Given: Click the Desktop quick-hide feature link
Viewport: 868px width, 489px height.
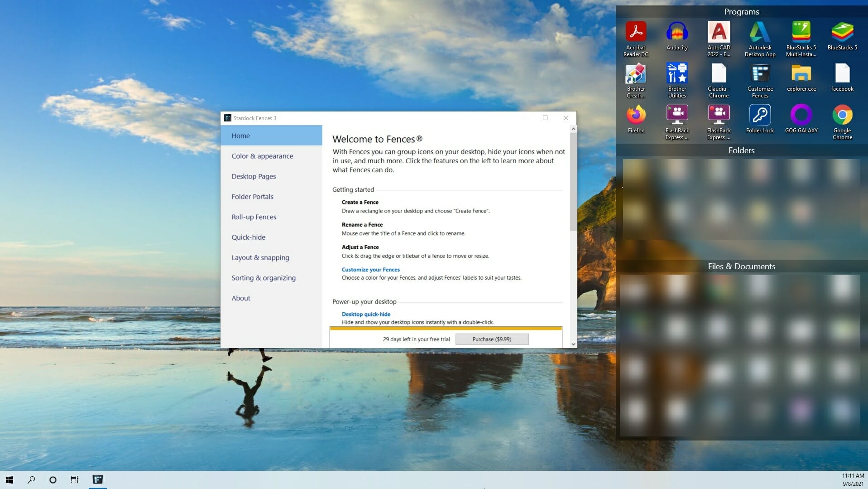Looking at the screenshot, I should pos(366,314).
